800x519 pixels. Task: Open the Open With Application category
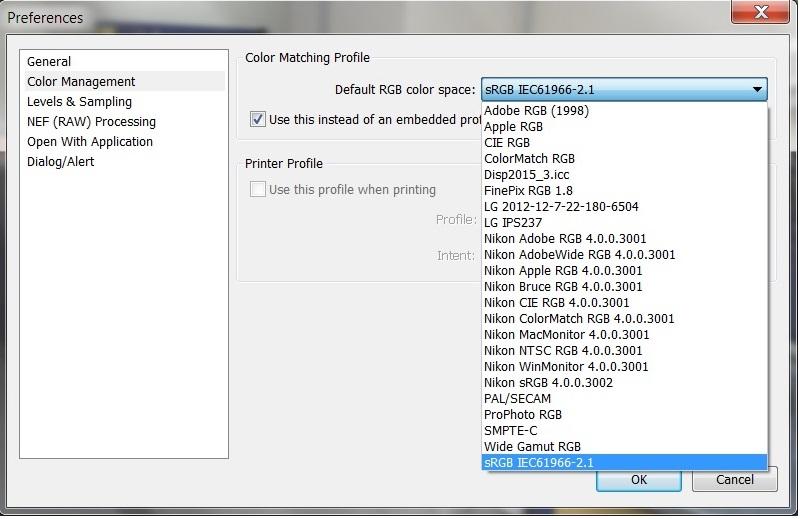124,141
